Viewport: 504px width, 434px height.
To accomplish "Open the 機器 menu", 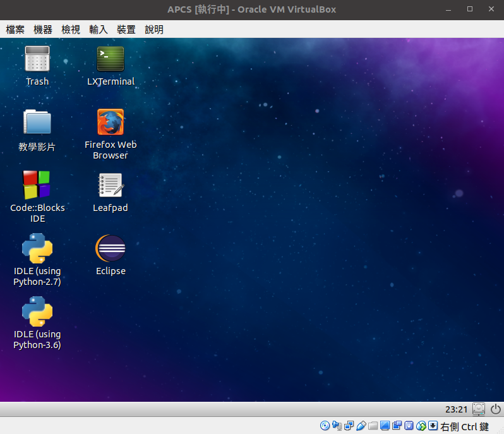I will click(43, 30).
